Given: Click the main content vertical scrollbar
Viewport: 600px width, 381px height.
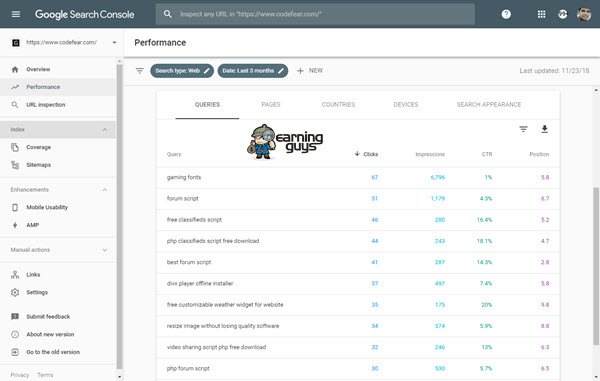Looking at the screenshot, I should (x=596, y=266).
